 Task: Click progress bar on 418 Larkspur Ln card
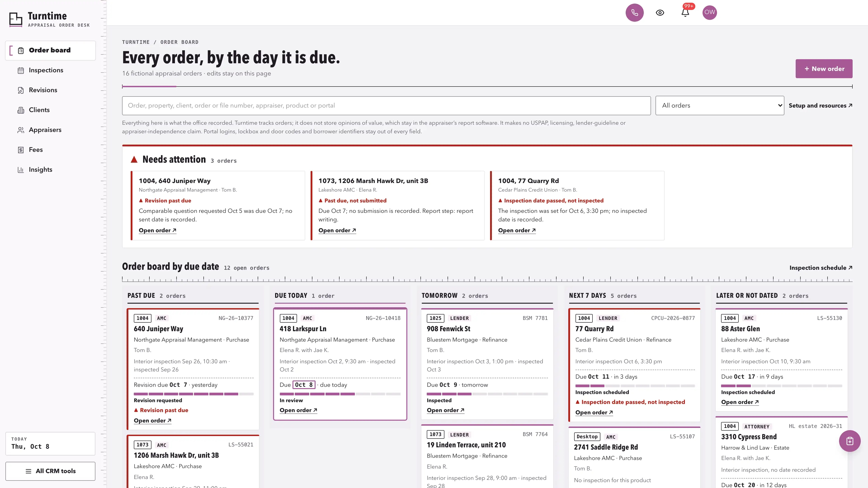[x=340, y=394]
